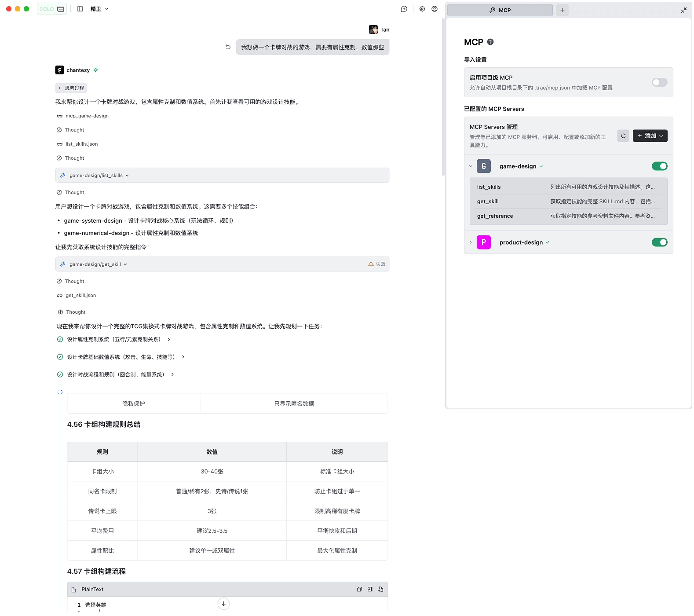Refresh MCP Servers list
Image resolution: width=694 pixels, height=616 pixels.
(x=623, y=136)
